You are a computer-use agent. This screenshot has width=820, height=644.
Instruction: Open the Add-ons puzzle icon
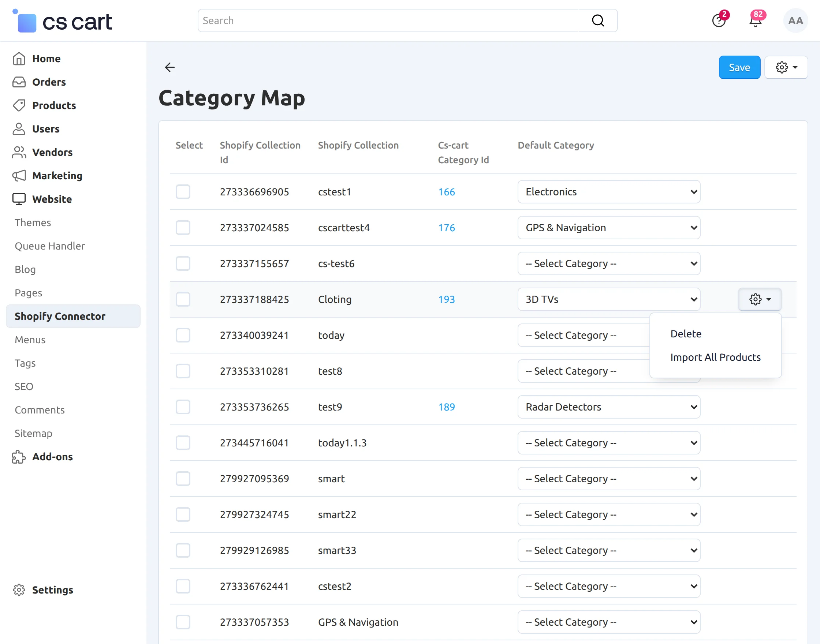(x=19, y=457)
